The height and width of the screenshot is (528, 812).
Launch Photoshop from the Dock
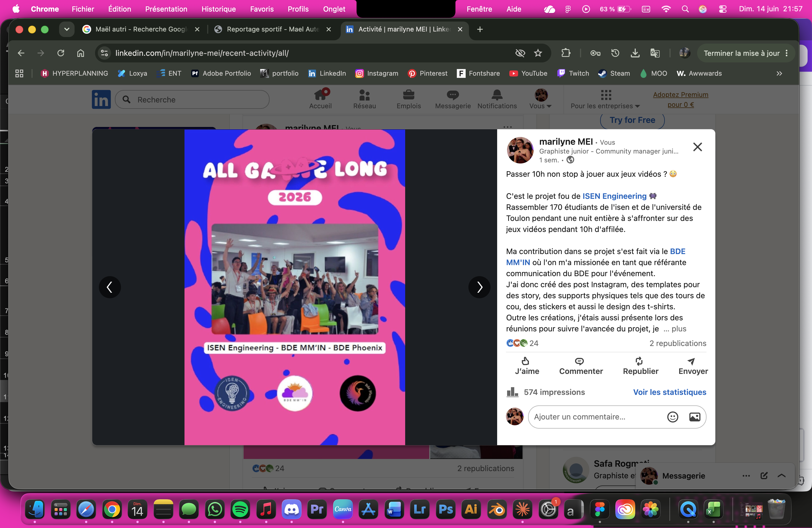pos(445,509)
